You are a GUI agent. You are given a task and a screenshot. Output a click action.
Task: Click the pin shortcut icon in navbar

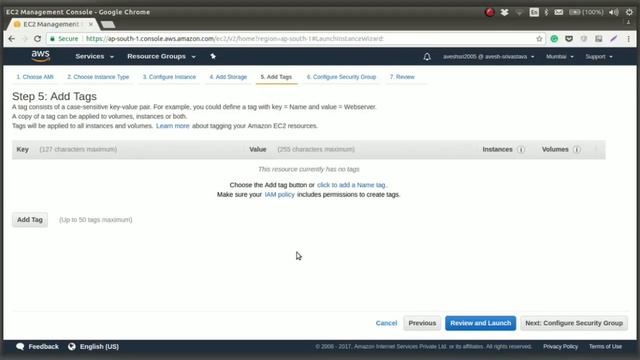click(213, 56)
